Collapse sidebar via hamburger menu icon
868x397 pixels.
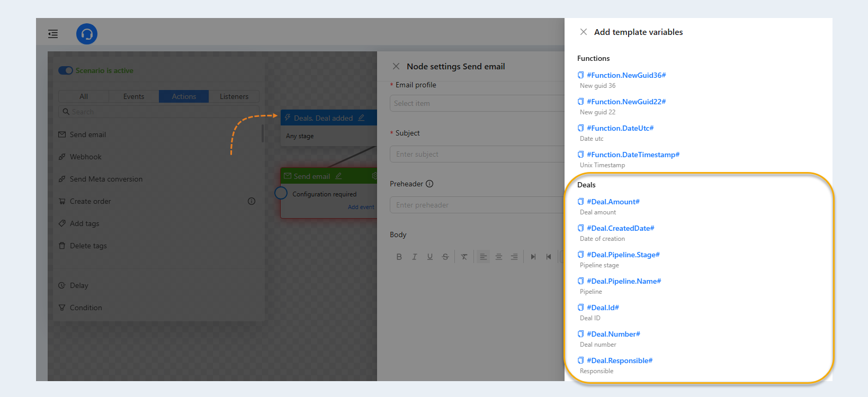pos(53,34)
